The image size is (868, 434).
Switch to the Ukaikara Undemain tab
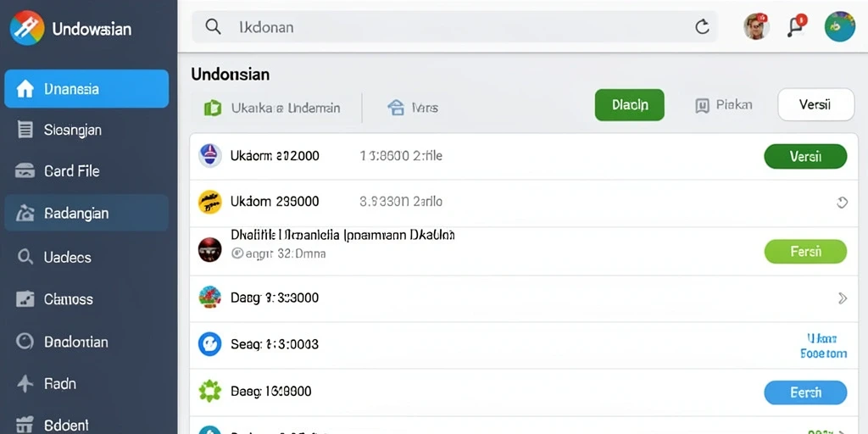tap(272, 108)
